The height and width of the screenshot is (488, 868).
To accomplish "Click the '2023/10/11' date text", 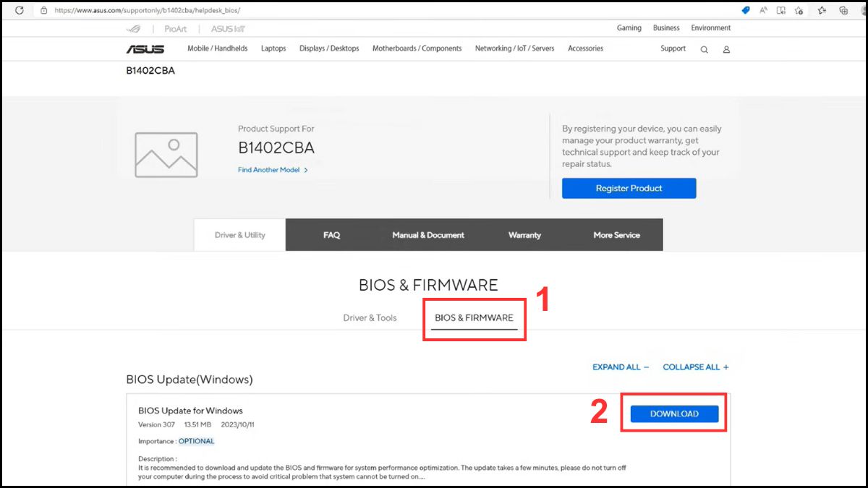I will click(236, 424).
